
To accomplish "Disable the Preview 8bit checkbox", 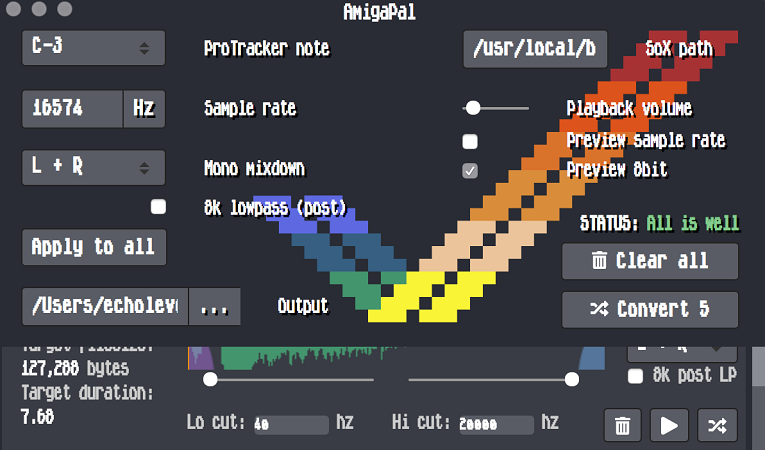I will point(470,171).
